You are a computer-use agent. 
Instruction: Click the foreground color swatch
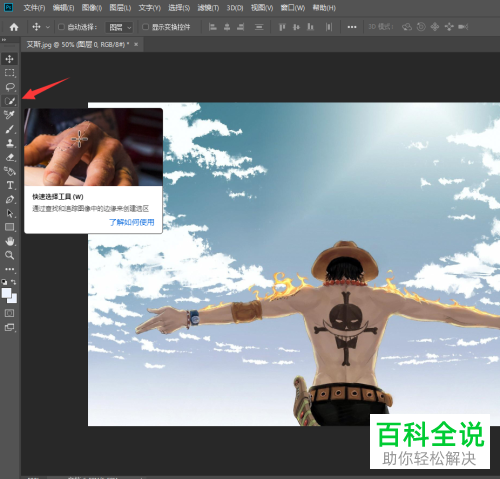click(x=6, y=293)
